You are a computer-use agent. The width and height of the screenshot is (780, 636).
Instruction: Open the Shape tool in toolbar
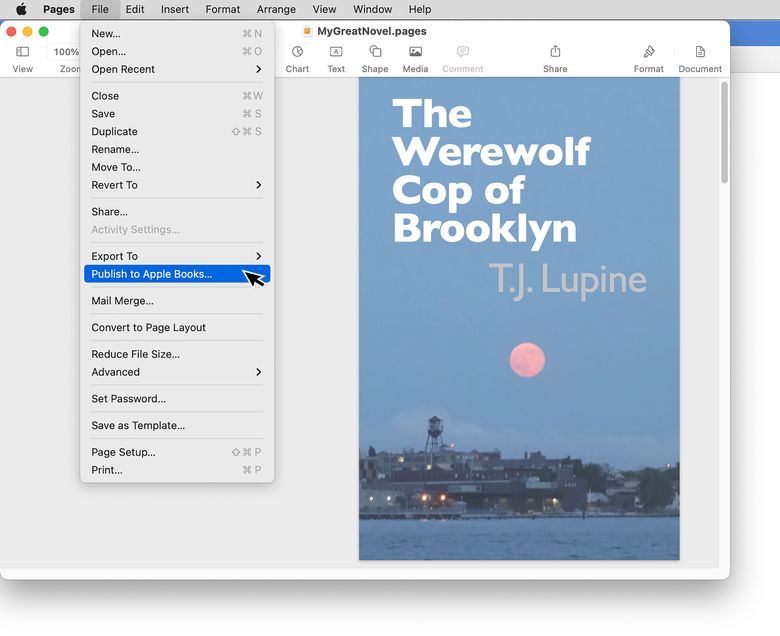click(375, 52)
